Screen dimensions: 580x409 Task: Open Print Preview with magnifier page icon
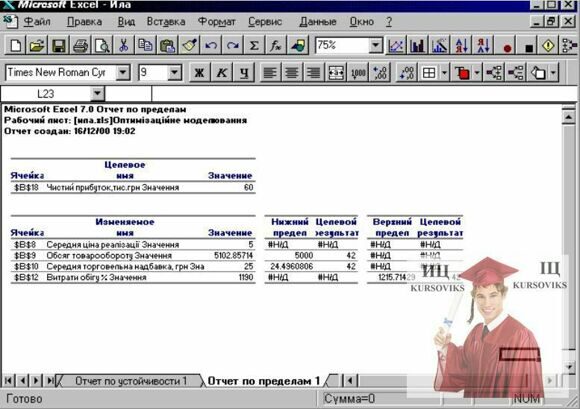pyautogui.click(x=102, y=46)
